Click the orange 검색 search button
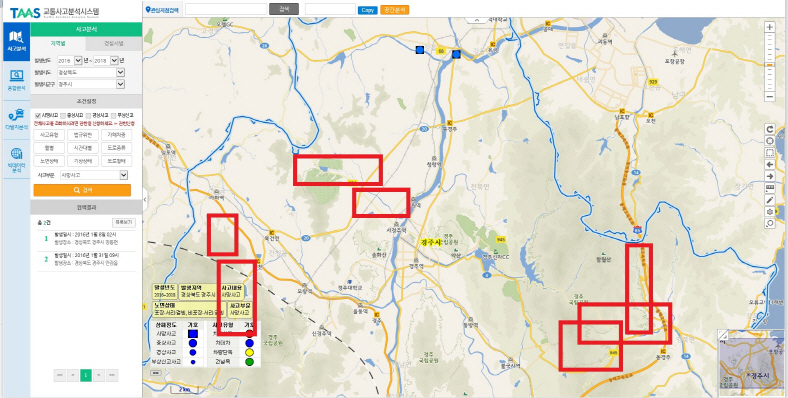The width and height of the screenshot is (788, 398). click(82, 190)
